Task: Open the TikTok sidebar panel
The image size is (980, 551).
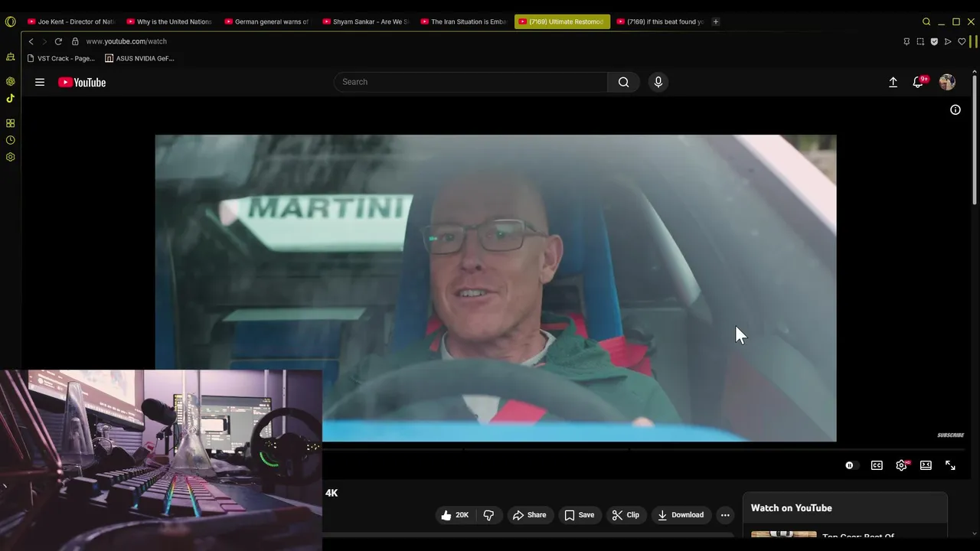Action: coord(10,98)
